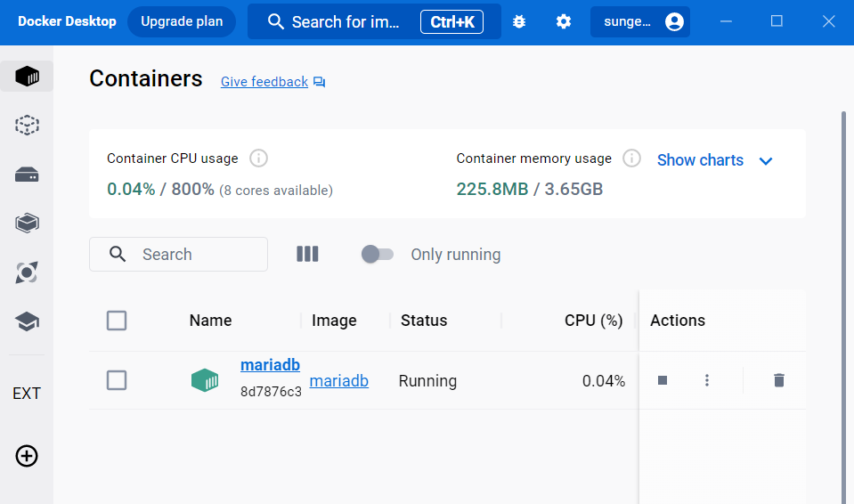Stop the mariadb container
This screenshot has height=504, width=854.
[663, 380]
